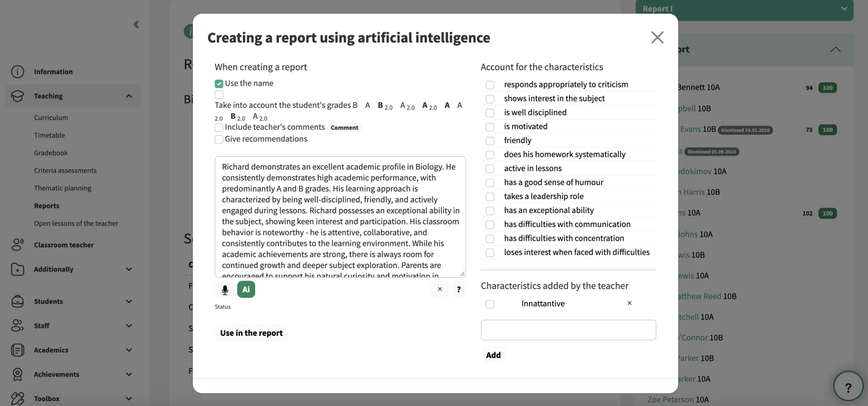
Task: Click the new characteristic input field
Action: 568,330
